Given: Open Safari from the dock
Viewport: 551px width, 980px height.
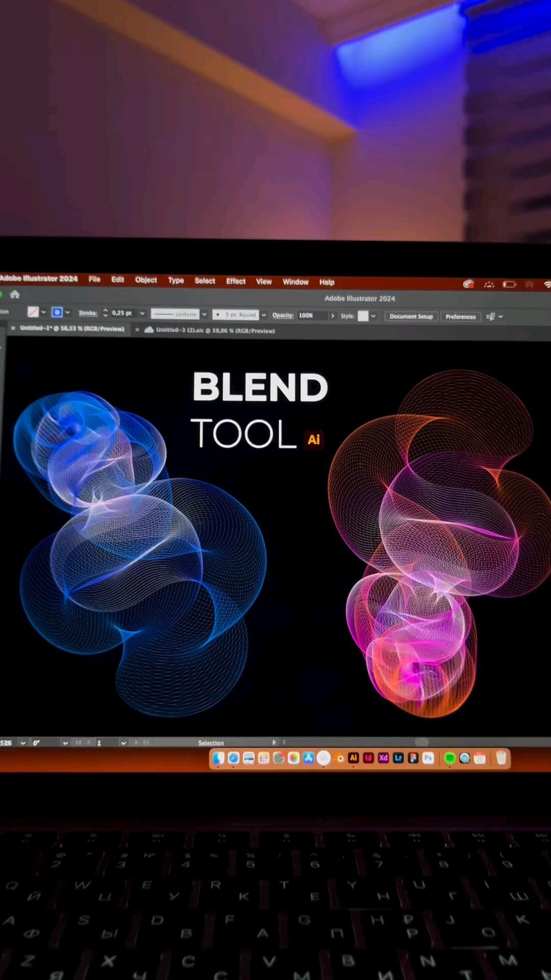Looking at the screenshot, I should click(x=234, y=758).
